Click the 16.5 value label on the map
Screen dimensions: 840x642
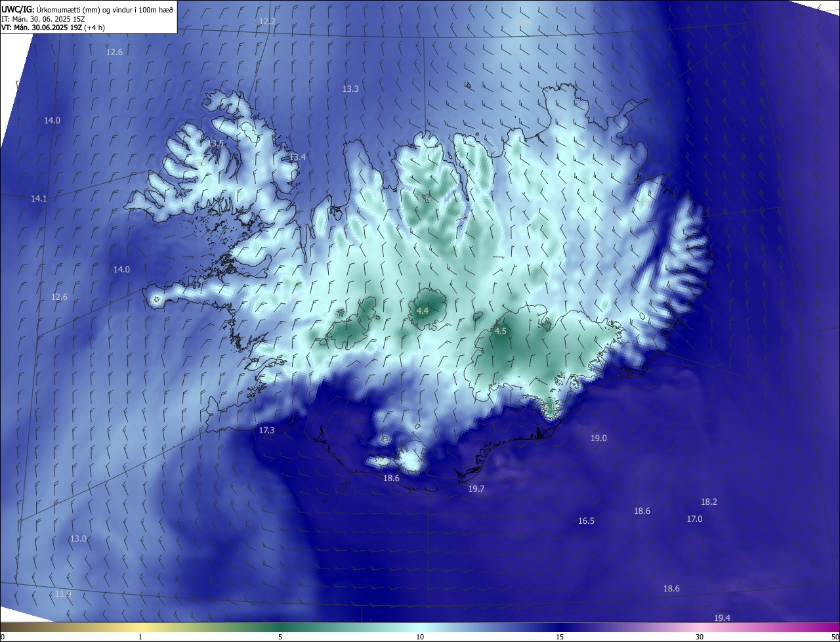pos(586,521)
